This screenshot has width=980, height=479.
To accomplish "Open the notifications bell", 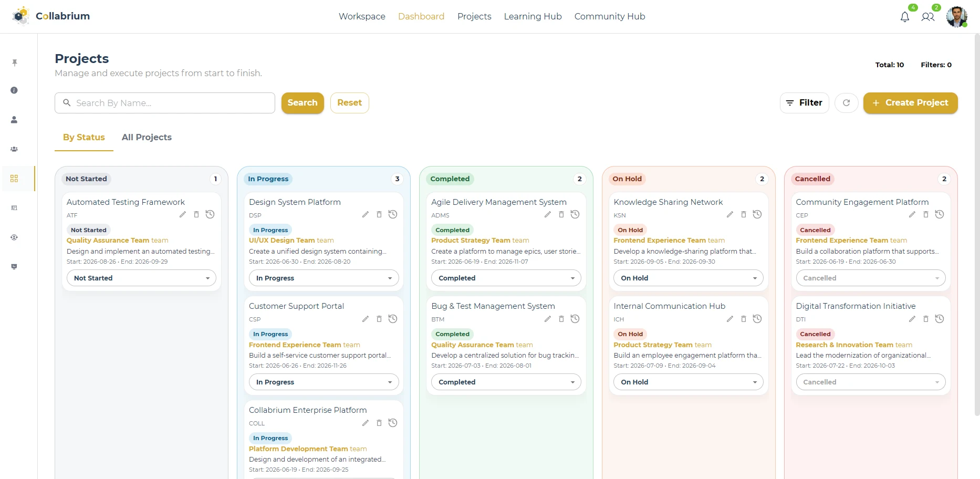I will [x=904, y=17].
